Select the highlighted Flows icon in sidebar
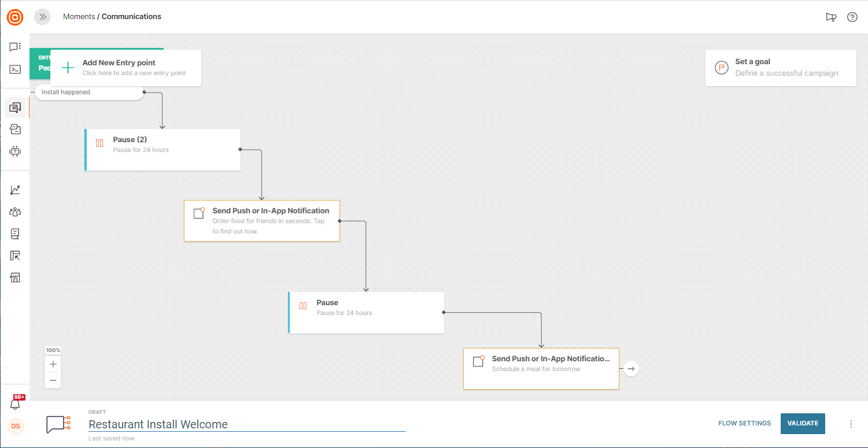Viewport: 868px width, 448px height. [14, 106]
